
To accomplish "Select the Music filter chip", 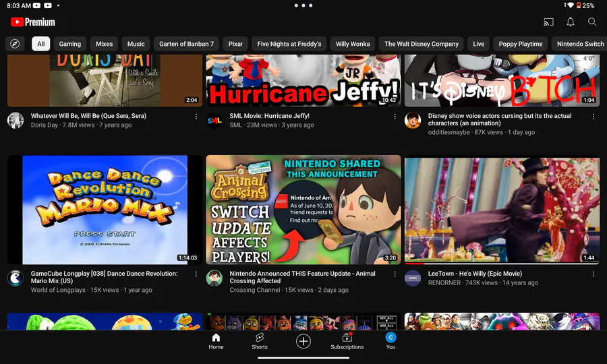I will [136, 44].
